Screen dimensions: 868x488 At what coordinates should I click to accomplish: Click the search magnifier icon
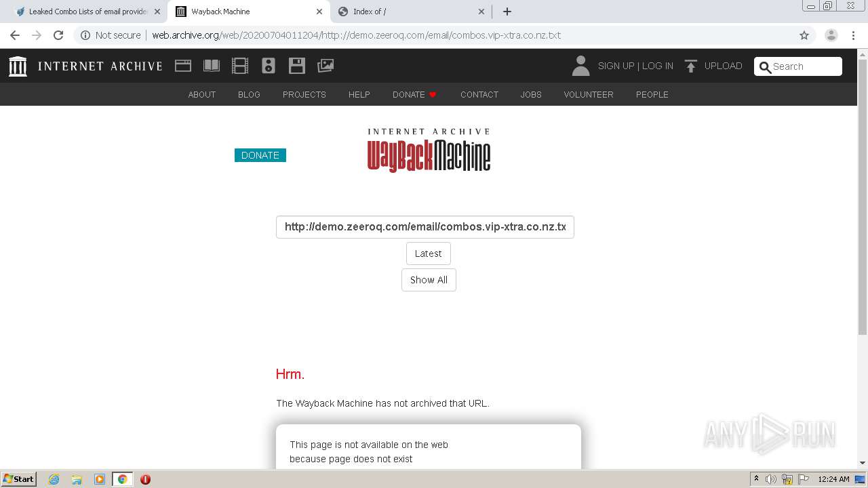pos(765,66)
